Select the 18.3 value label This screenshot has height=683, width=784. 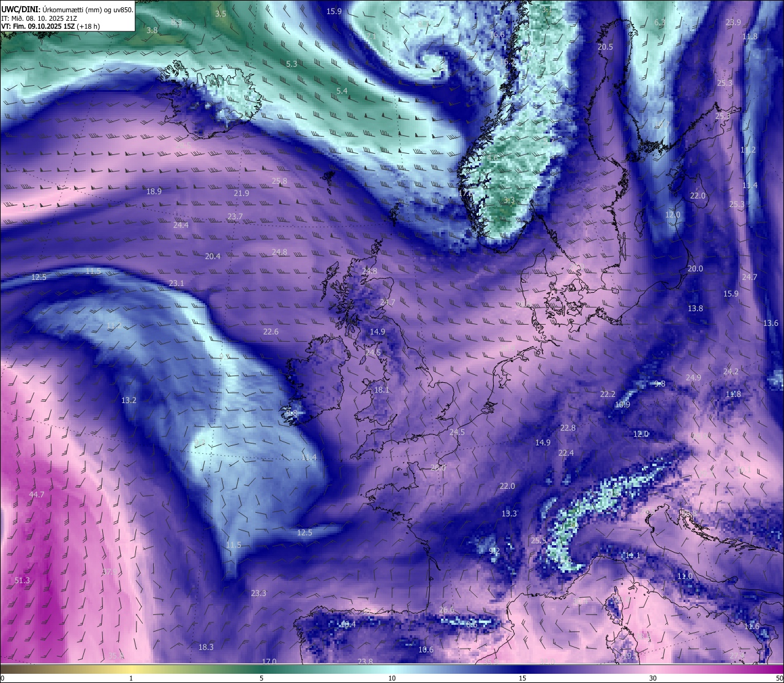click(206, 647)
